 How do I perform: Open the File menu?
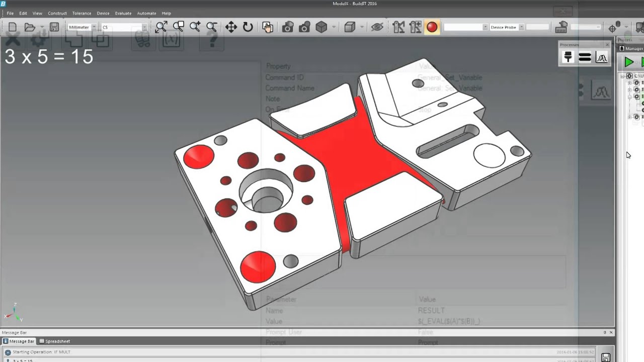pyautogui.click(x=10, y=13)
